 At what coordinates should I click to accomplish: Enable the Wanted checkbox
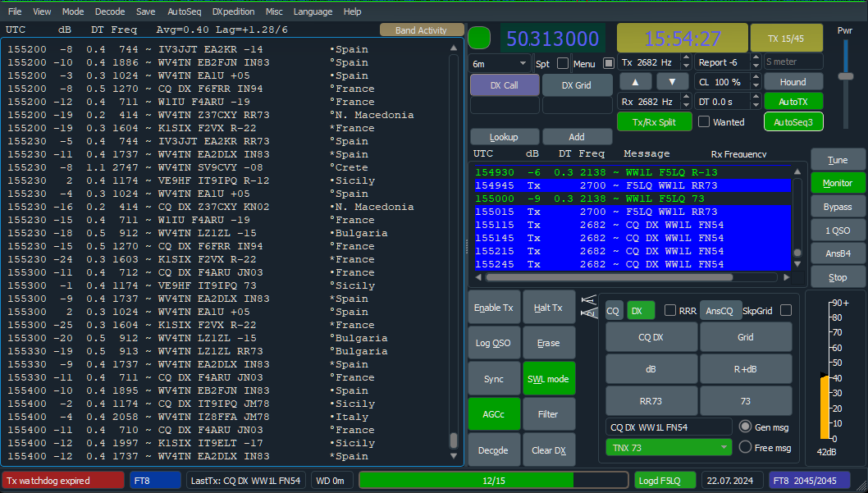click(x=704, y=121)
